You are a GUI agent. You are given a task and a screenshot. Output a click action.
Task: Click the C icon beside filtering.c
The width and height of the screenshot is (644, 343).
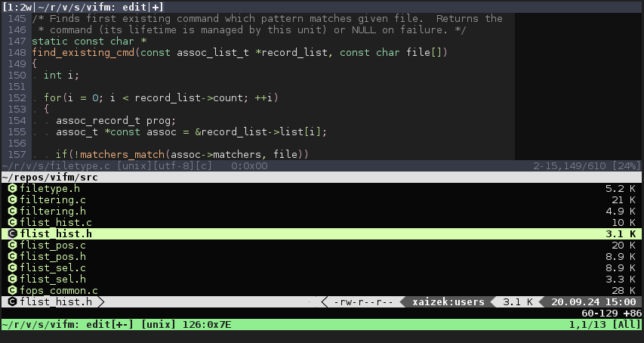coord(12,200)
